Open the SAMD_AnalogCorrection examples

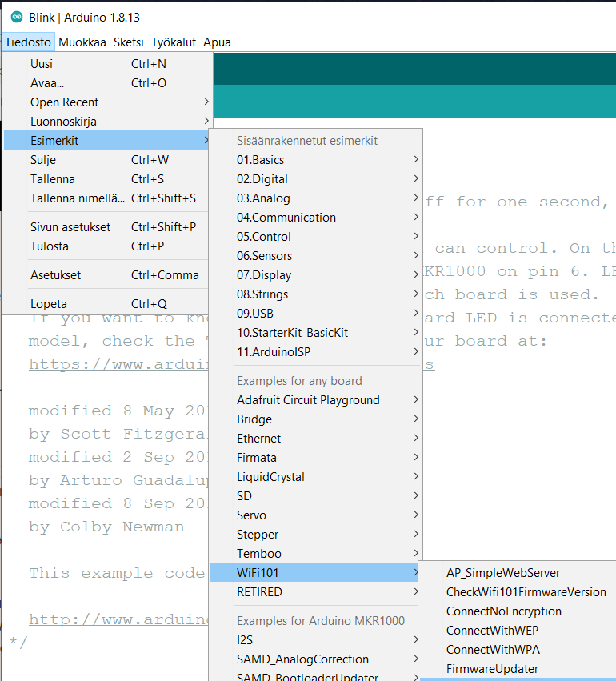point(315,659)
